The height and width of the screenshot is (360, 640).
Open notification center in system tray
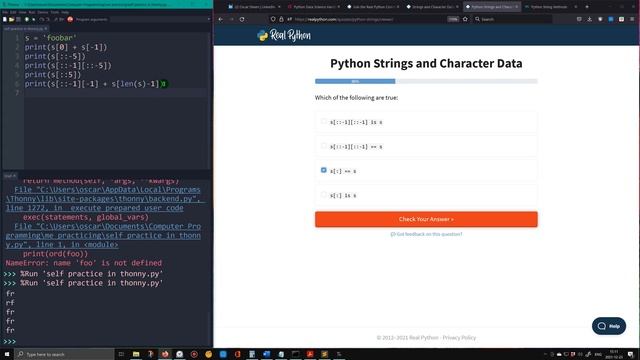[631, 354]
